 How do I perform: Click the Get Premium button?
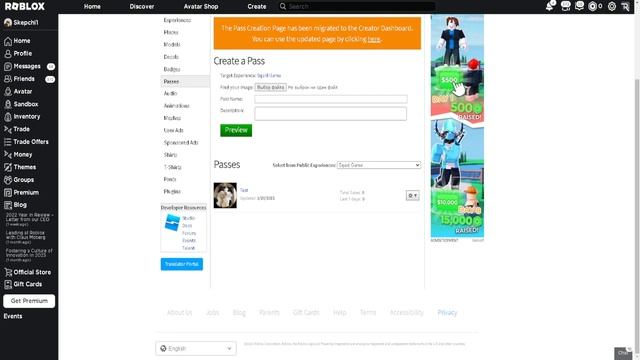tap(29, 301)
